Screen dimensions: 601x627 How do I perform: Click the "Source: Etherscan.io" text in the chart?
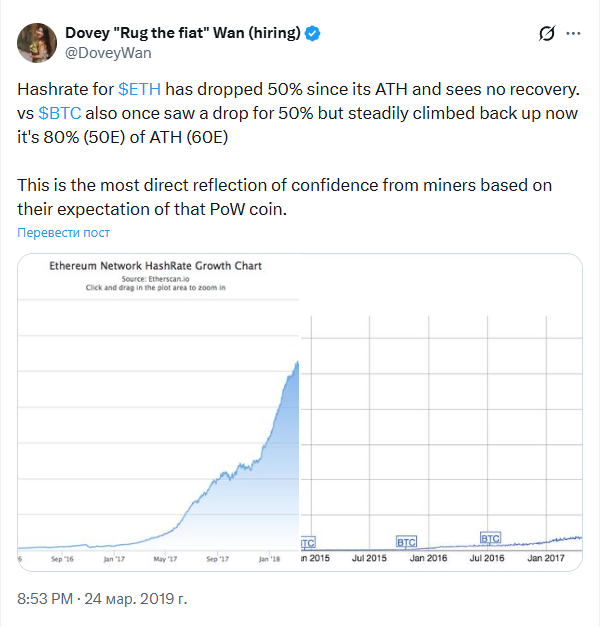click(x=155, y=278)
